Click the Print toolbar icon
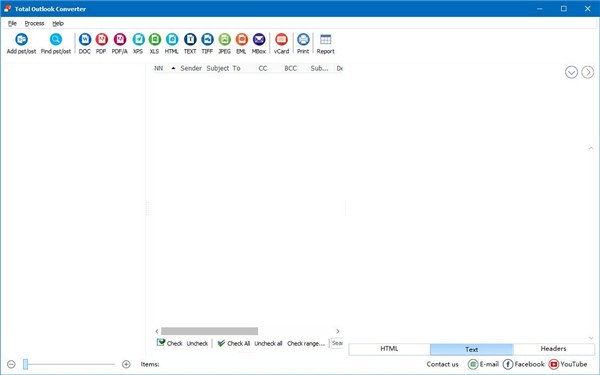 303,44
